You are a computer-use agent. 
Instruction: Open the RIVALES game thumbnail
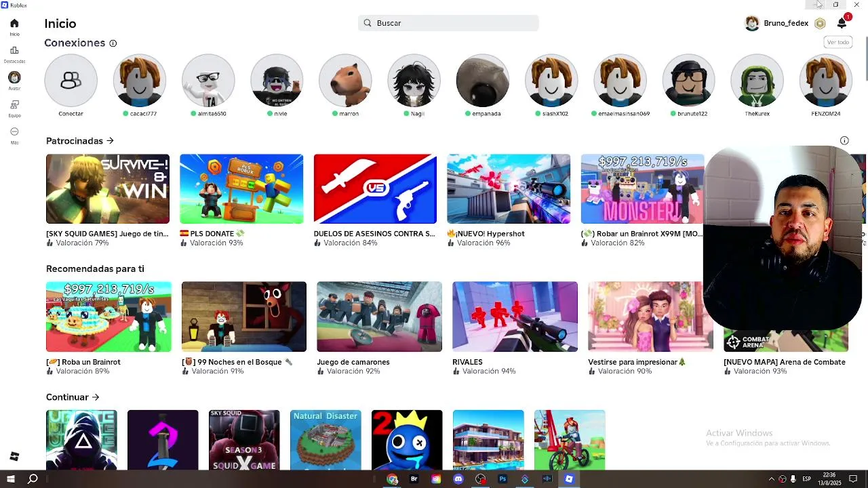515,317
